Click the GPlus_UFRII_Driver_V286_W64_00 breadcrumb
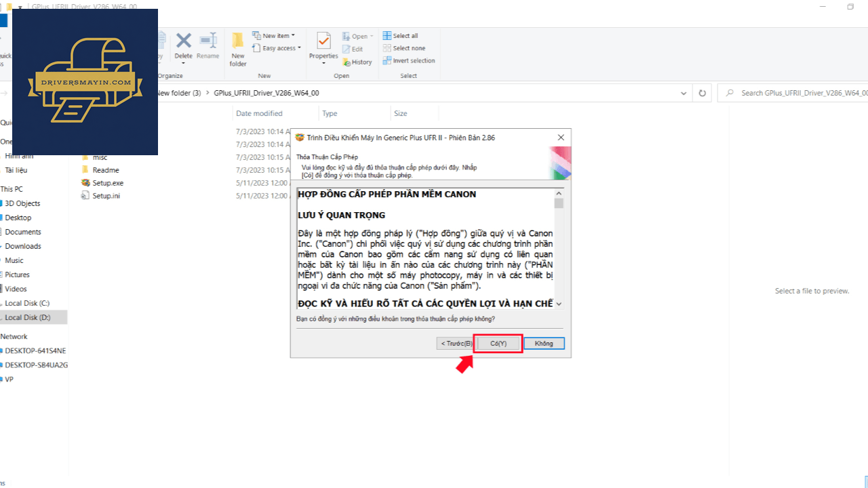Viewport: 868px width, 488px height. coord(266,93)
